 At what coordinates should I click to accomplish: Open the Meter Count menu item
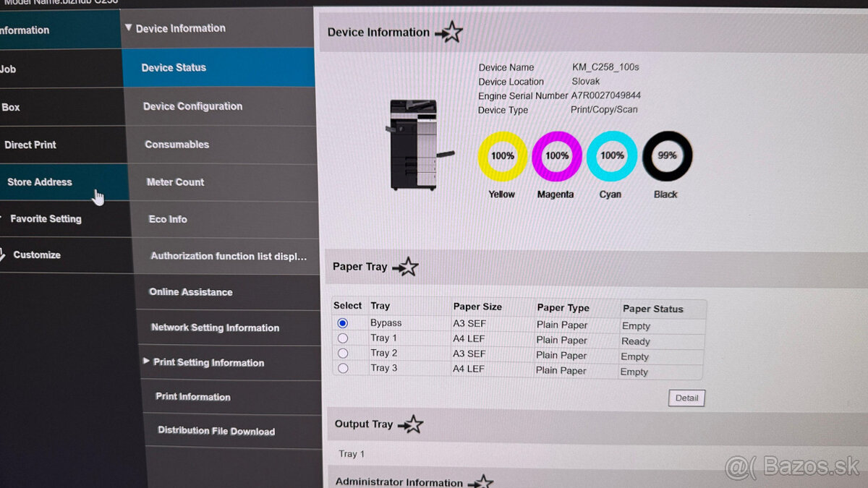pyautogui.click(x=176, y=182)
